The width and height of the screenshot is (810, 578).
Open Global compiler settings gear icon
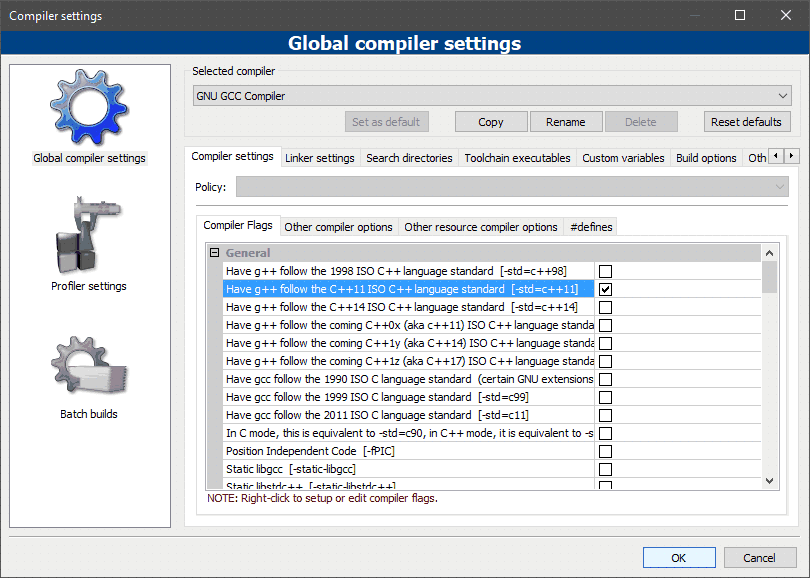click(x=89, y=108)
